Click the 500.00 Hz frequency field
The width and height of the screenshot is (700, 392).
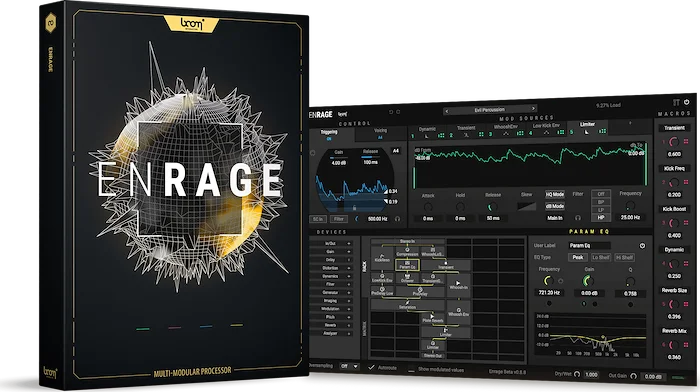pos(378,219)
